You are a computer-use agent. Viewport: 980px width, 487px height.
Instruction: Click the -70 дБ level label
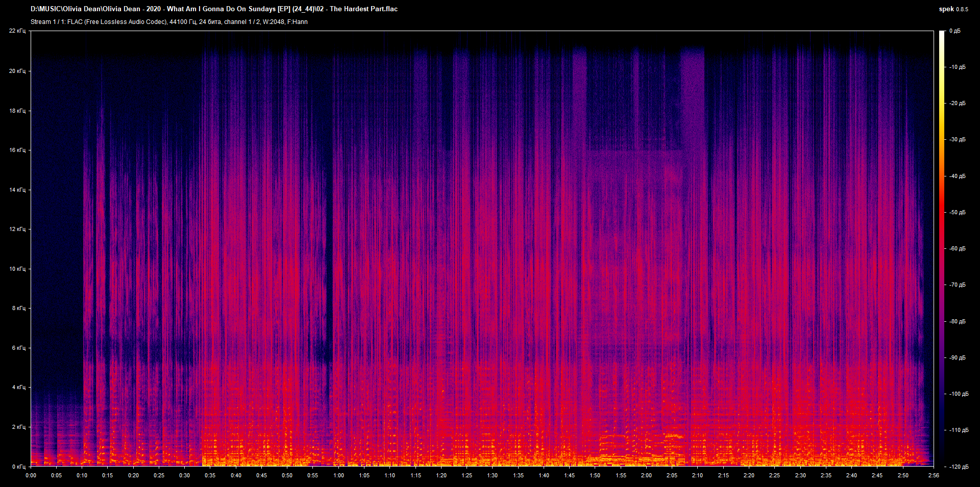coord(957,285)
